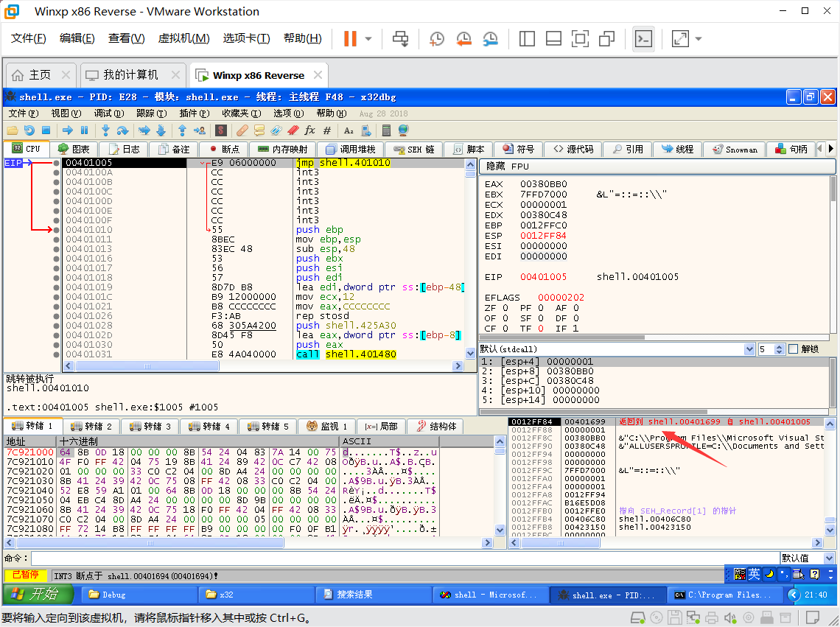Click the disassembly horizontal scrollbar thumb
Image resolution: width=840 pixels, height=627 pixels.
[x=147, y=366]
